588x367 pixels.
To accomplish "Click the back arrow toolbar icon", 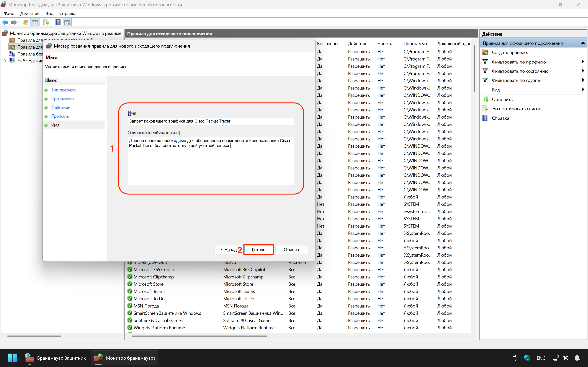I will [5, 23].
